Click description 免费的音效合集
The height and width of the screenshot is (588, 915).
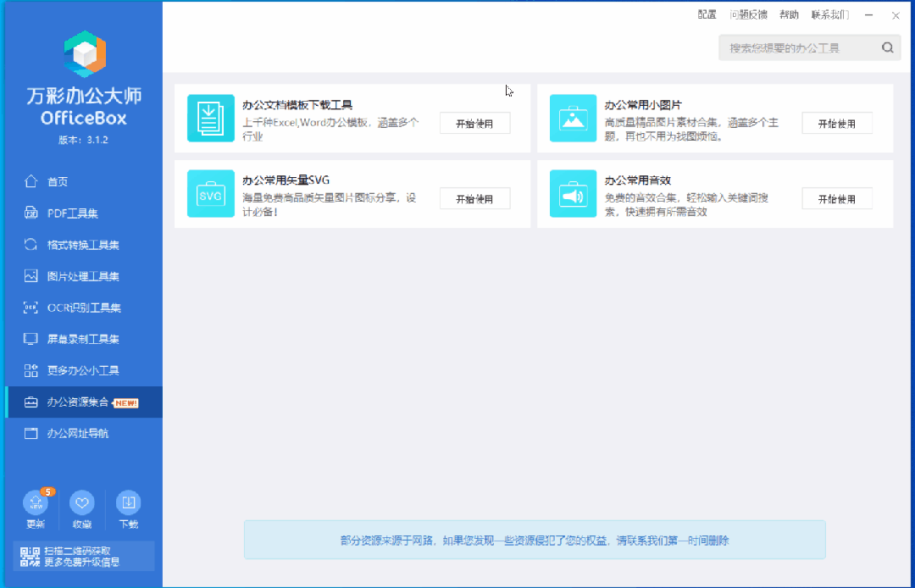tap(686, 205)
